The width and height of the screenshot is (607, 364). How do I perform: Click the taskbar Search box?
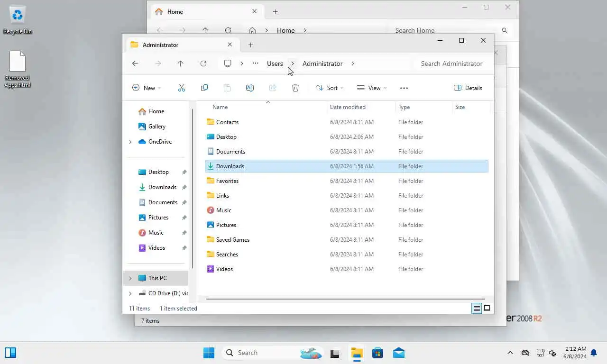pos(273,353)
